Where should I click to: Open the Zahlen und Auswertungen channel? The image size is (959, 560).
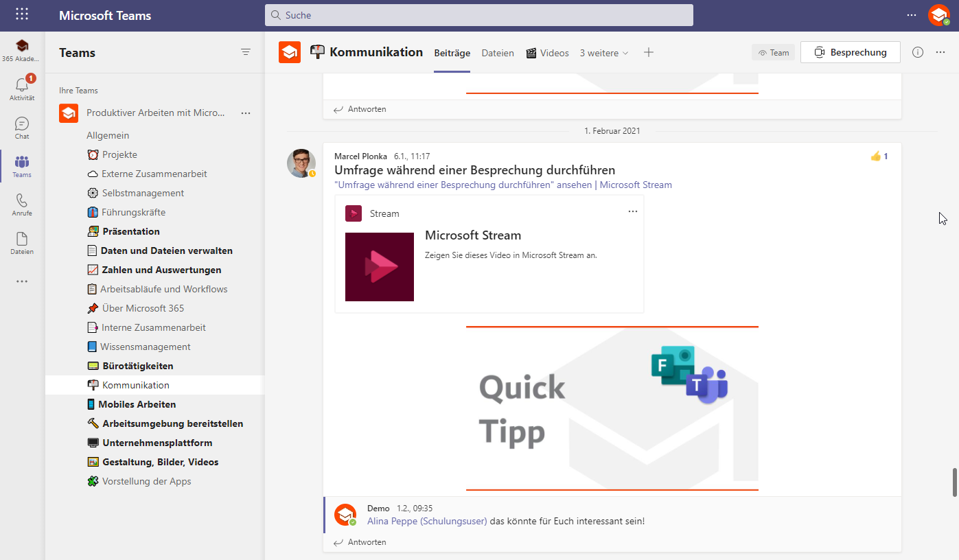154,270
